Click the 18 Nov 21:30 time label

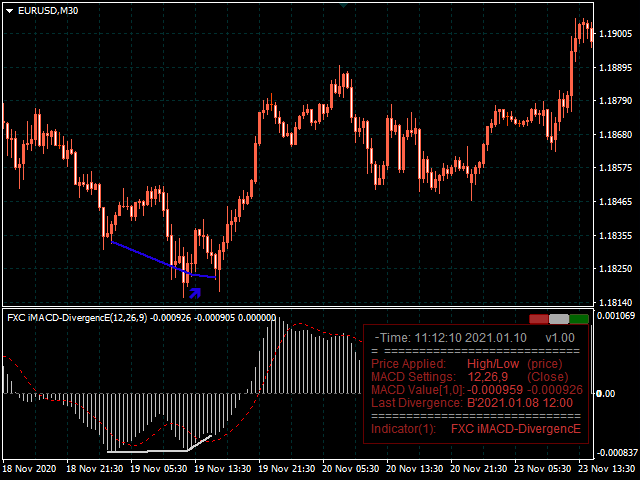click(95, 469)
